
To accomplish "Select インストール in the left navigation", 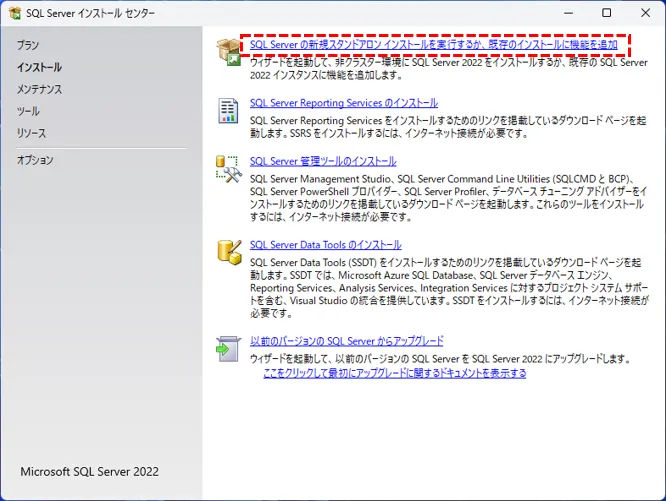I will [x=39, y=68].
